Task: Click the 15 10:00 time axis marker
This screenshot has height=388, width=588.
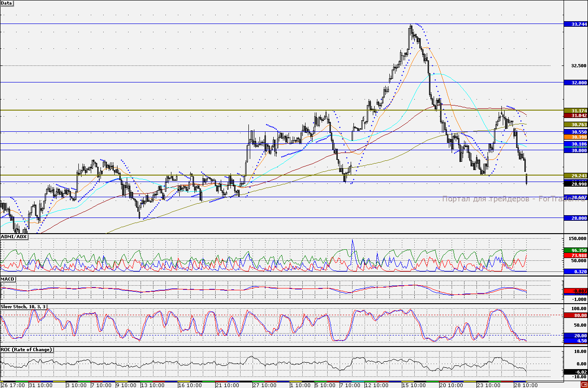Action: click(x=413, y=385)
